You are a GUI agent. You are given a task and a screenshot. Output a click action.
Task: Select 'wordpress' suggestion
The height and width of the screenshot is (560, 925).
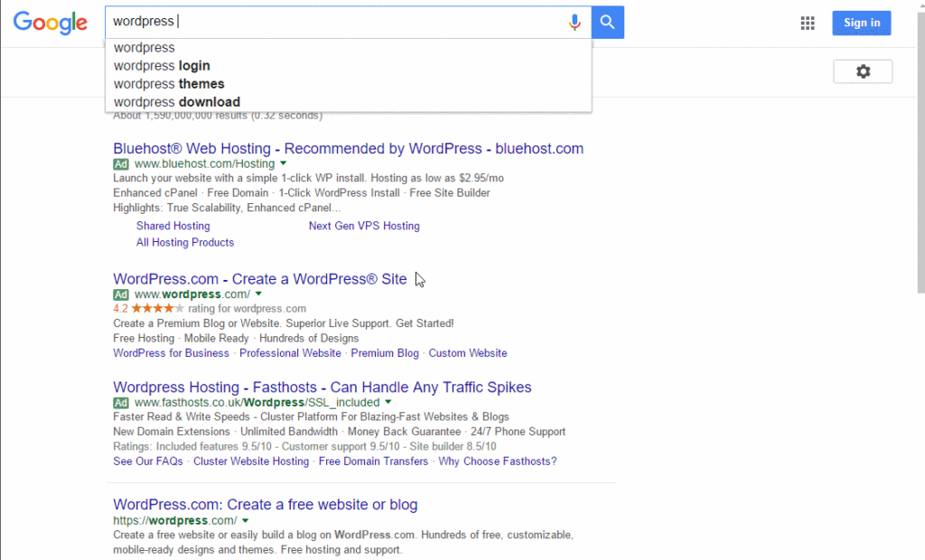pyautogui.click(x=348, y=47)
